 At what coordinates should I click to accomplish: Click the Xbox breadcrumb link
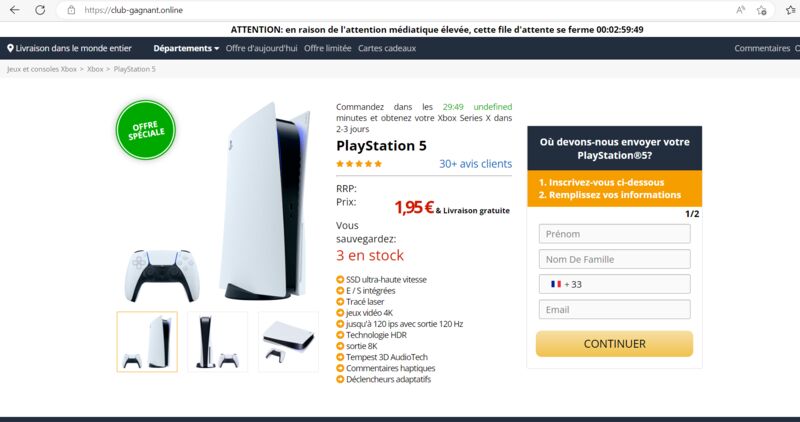95,69
